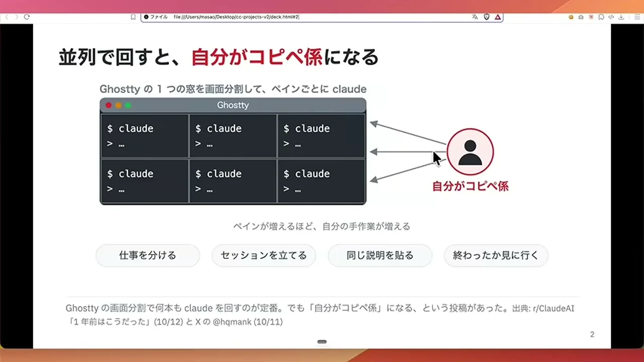Click the Ghostty window title text
Screen dimensions: 644x362
[x=233, y=105]
